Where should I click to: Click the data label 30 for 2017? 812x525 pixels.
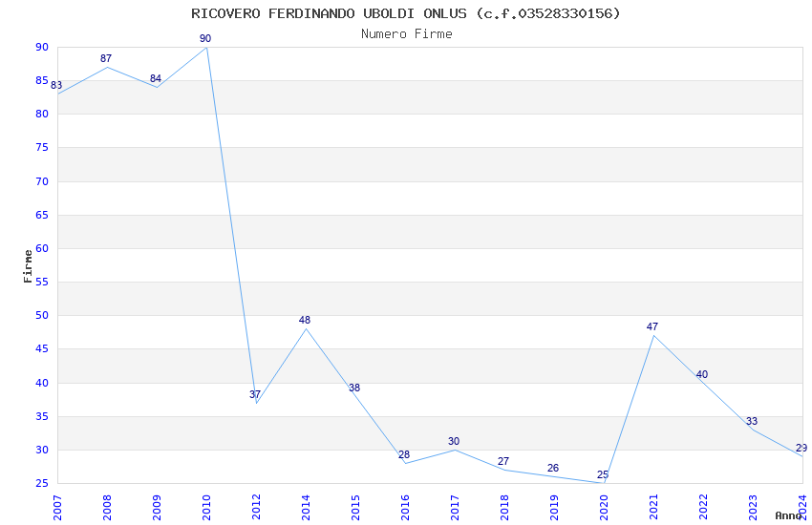[x=454, y=441]
